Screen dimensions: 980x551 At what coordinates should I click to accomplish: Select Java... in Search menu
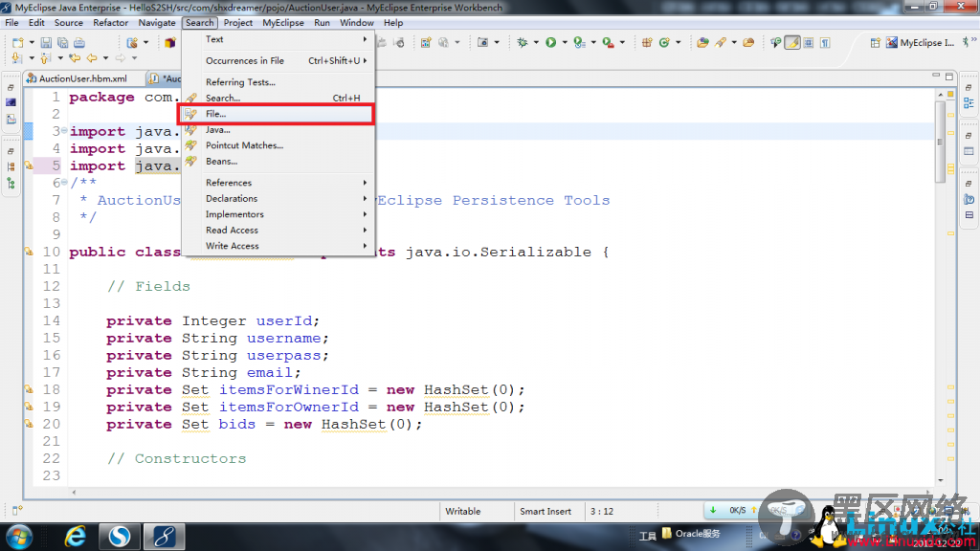278,129
